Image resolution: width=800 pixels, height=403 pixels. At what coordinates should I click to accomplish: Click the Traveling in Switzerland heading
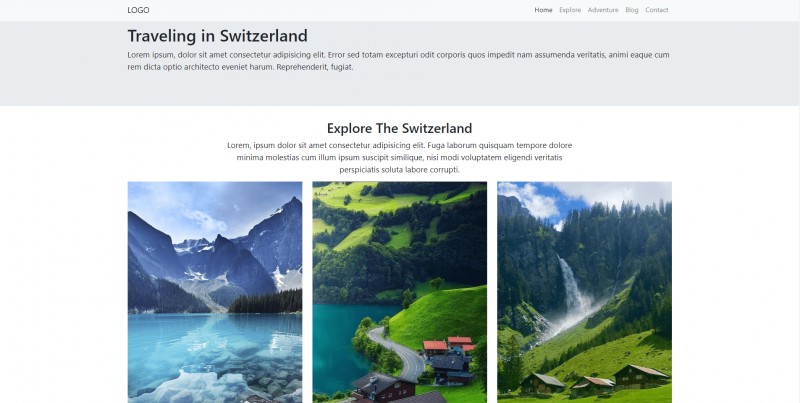(217, 36)
